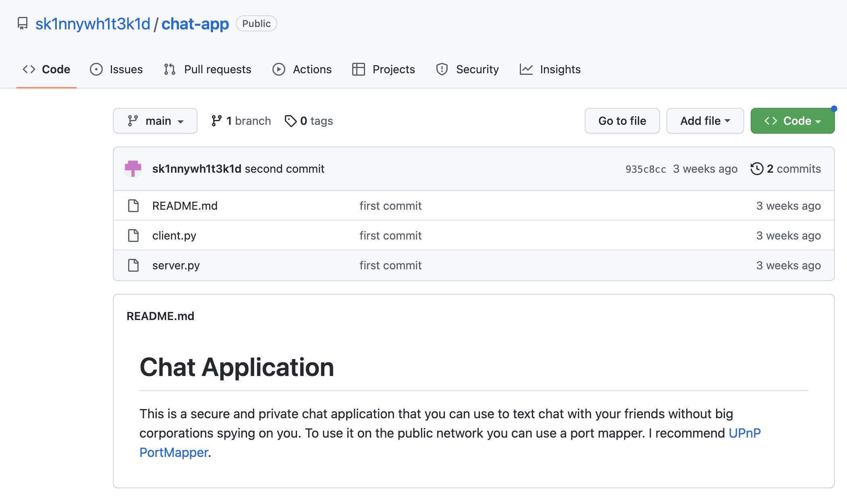Image resolution: width=847 pixels, height=504 pixels.
Task: Go to the Actions tab
Action: (302, 69)
